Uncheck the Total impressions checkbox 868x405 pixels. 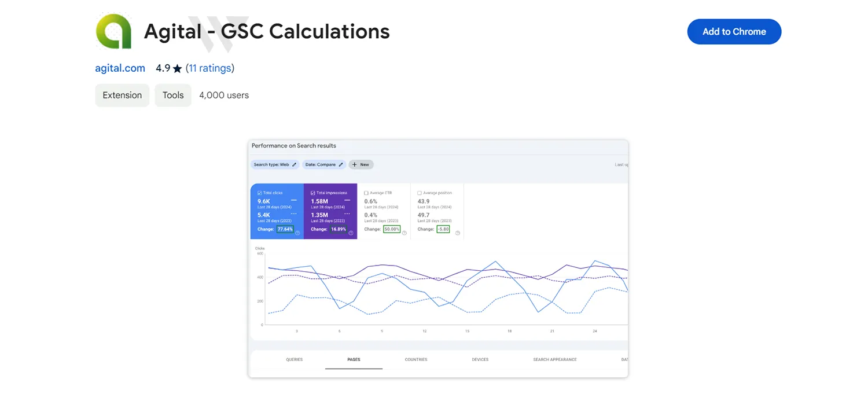click(x=313, y=193)
